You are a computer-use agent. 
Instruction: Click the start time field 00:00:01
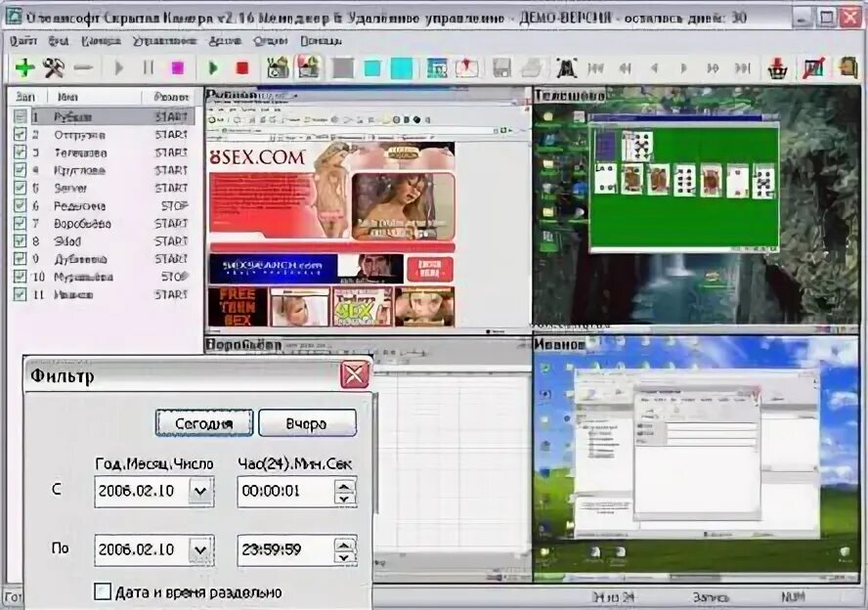coord(285,491)
